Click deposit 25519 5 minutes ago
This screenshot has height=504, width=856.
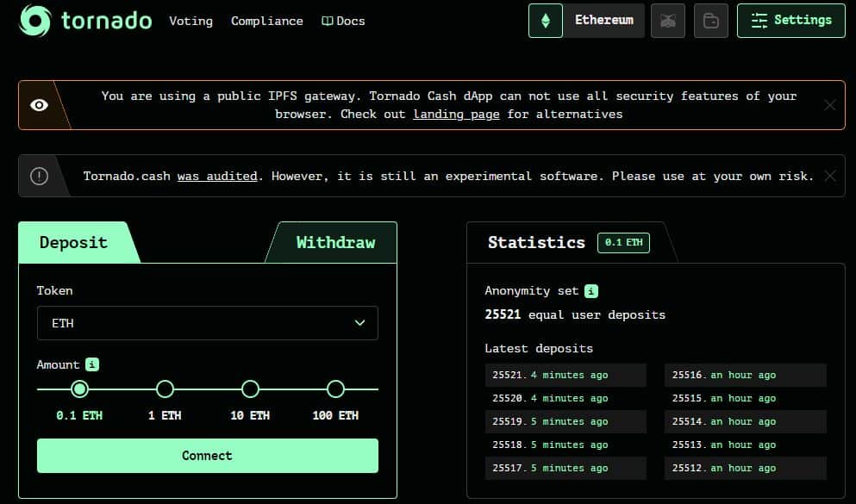(565, 421)
